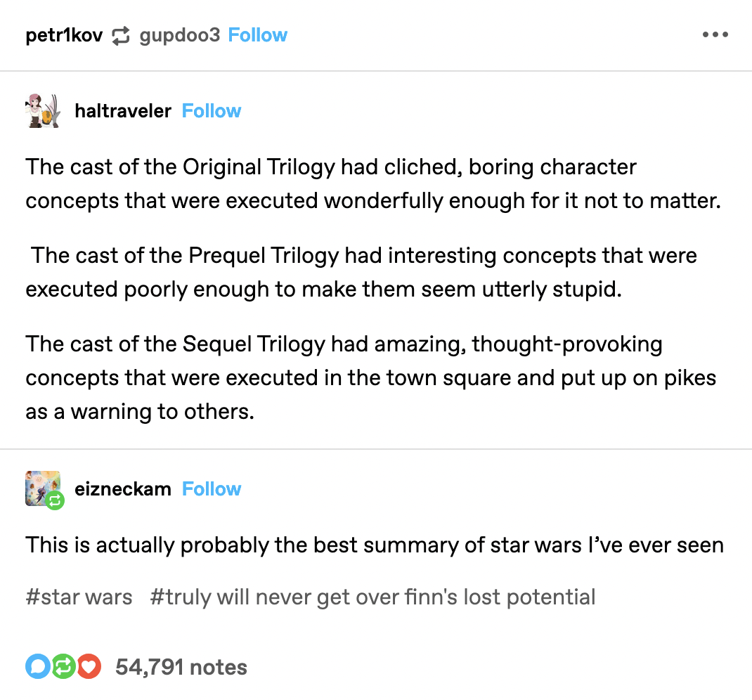Visit haltraveler's blog via username

coord(122,111)
